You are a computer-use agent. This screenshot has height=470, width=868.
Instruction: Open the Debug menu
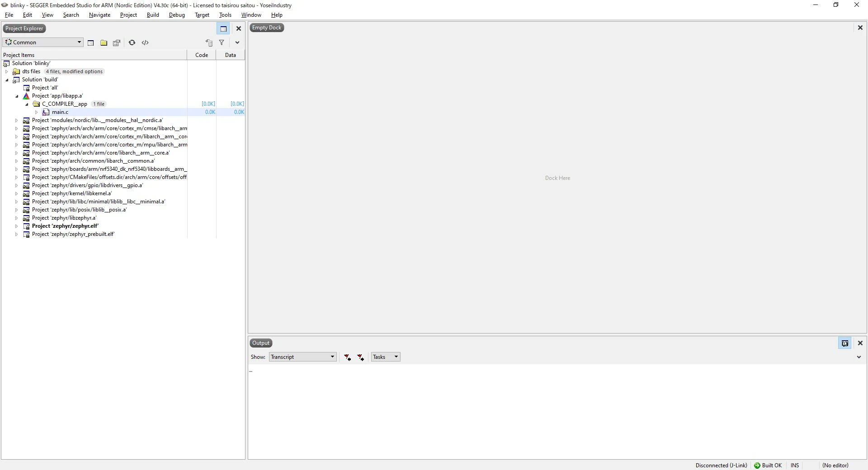pos(177,15)
